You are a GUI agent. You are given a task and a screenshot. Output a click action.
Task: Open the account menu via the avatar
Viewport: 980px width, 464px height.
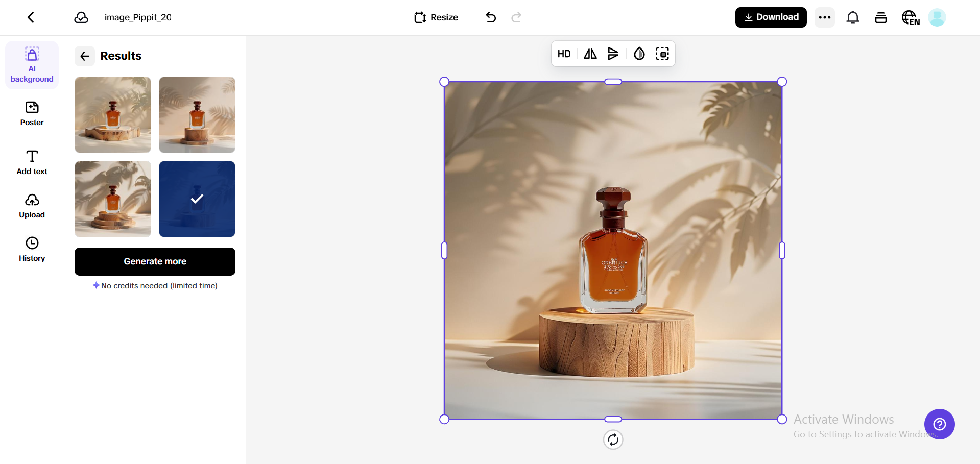pos(937,17)
